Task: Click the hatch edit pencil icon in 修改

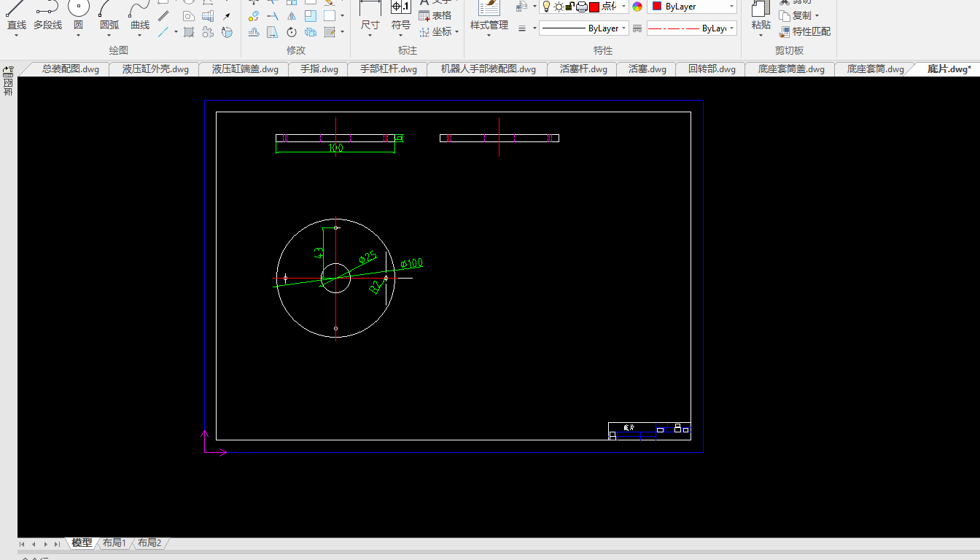Action: (330, 32)
